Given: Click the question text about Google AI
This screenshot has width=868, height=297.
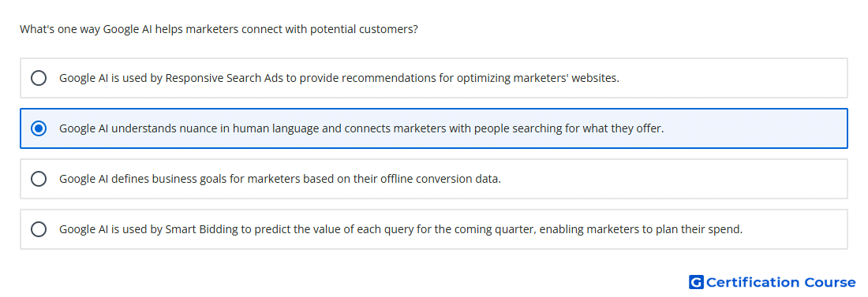Looking at the screenshot, I should pos(219,29).
